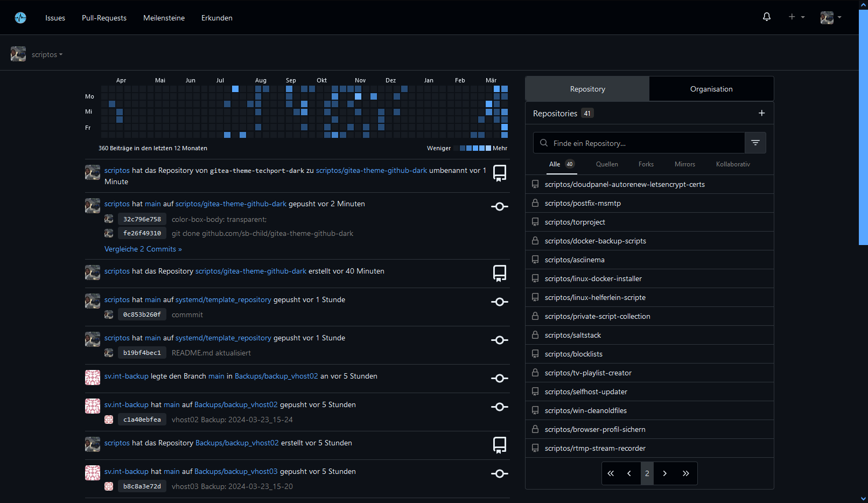
Task: Select the Mirrors filter tab
Action: 685,164
